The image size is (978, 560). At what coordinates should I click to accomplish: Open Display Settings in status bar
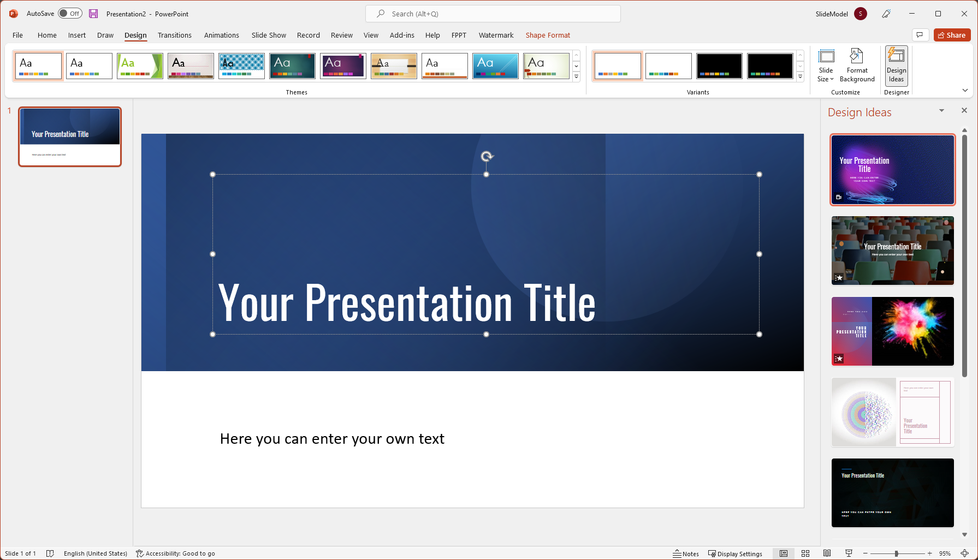736,553
